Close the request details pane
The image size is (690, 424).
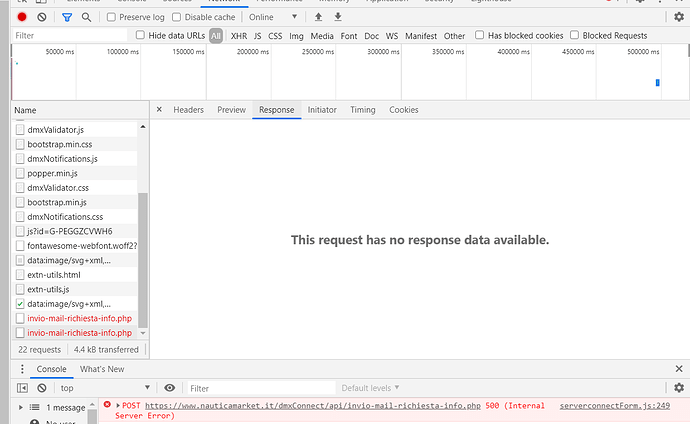(159, 110)
